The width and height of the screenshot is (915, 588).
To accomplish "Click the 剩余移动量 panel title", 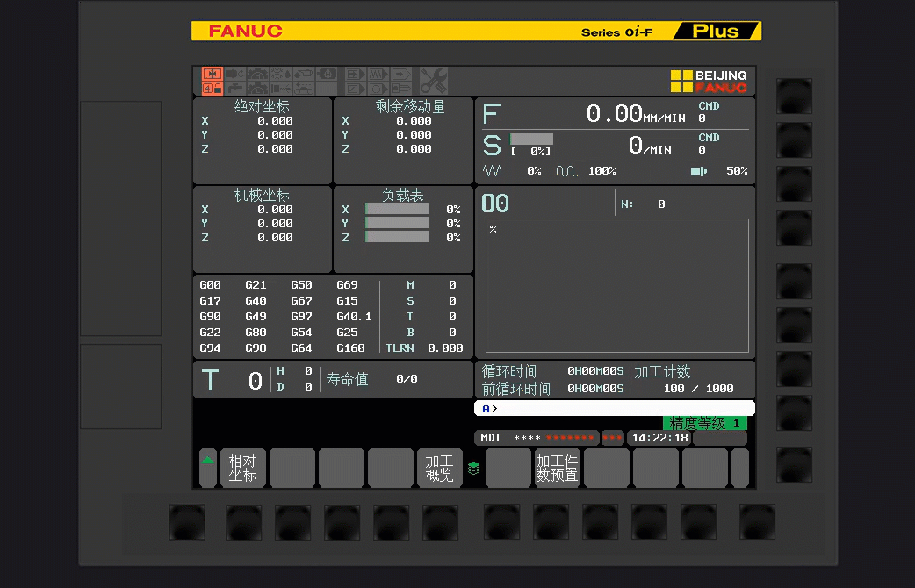I will click(410, 106).
